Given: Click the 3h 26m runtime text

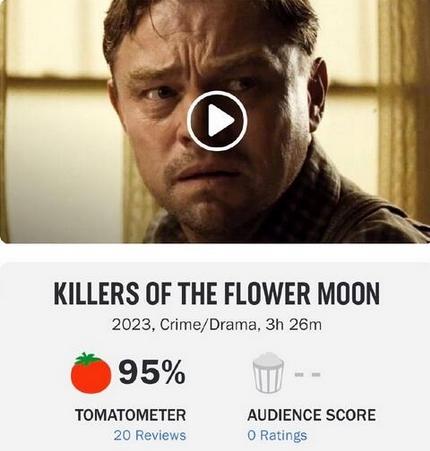Looking at the screenshot, I should point(293,325).
